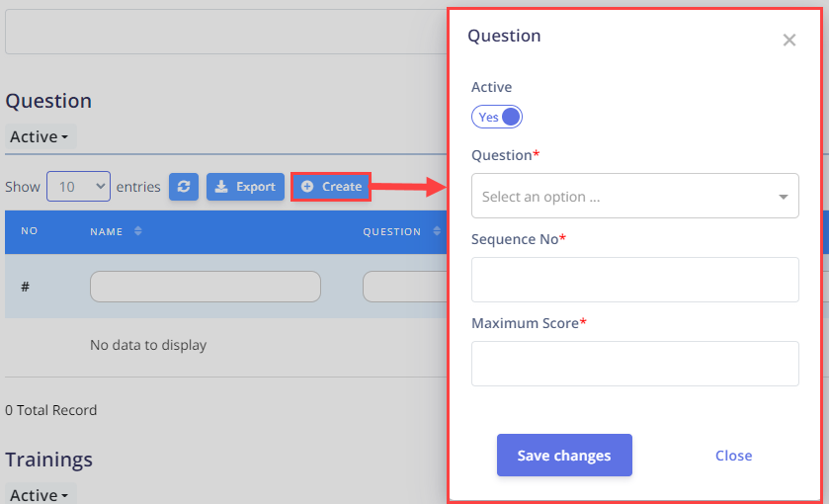Viewport: 829px width, 504px height.
Task: Click the Create button with plus icon
Action: 331,187
